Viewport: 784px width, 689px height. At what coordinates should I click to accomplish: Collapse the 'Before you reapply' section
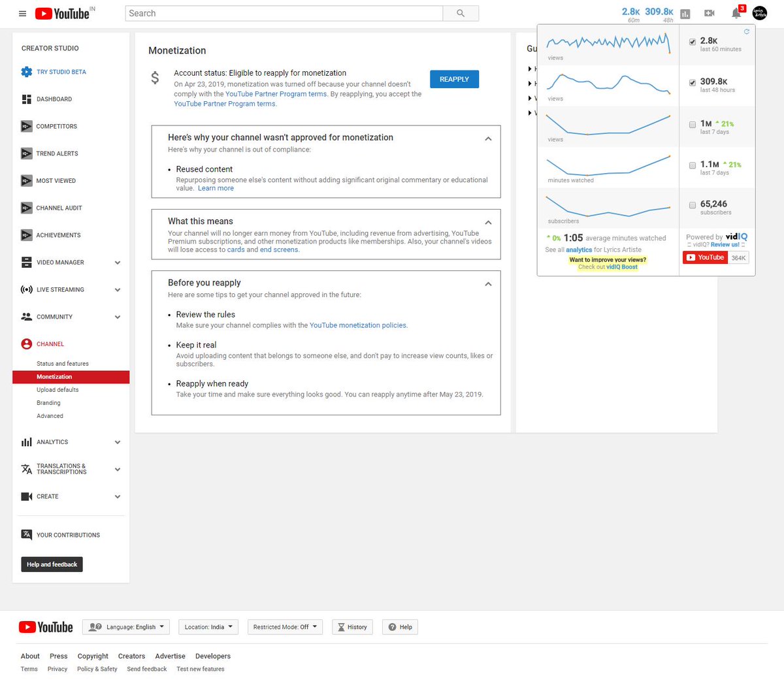[x=488, y=283]
